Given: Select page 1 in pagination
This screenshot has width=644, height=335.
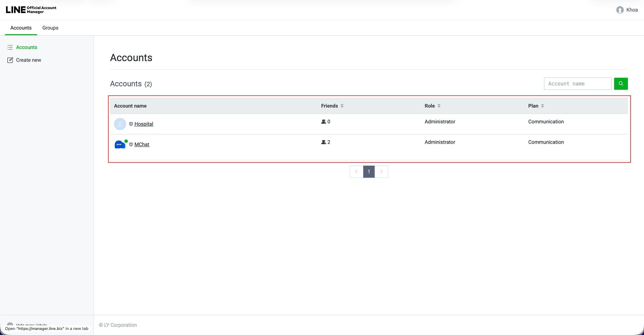Looking at the screenshot, I should [369, 172].
